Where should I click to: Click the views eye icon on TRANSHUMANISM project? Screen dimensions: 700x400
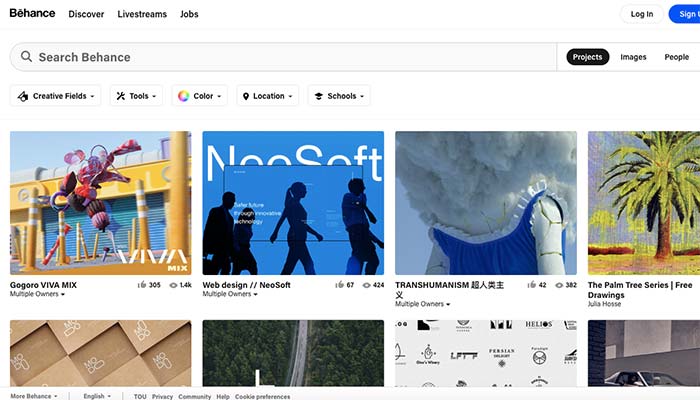(559, 285)
